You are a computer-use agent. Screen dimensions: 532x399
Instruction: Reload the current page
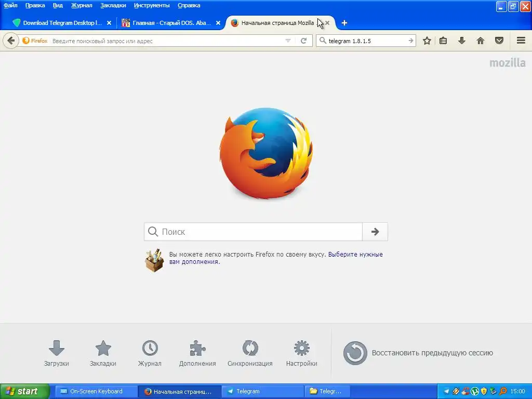click(x=303, y=41)
